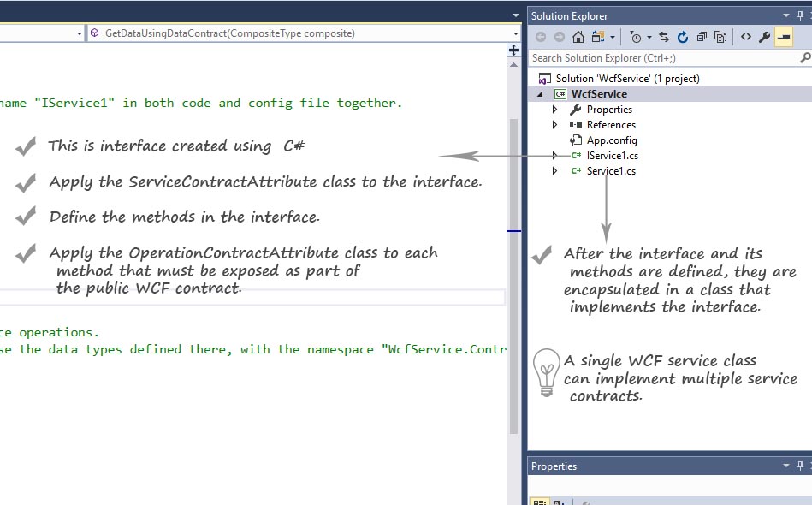Open the Solution Explorer window position menu
The image size is (812, 505).
[786, 15]
